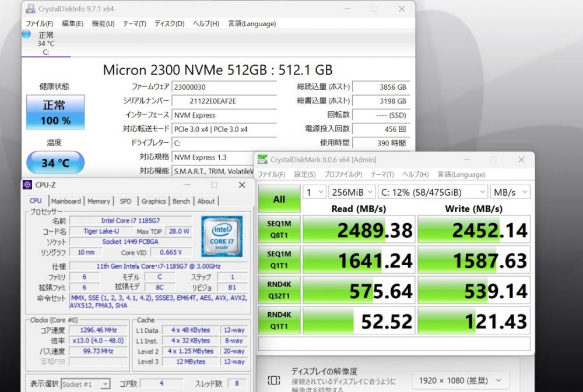583x392 pixels.
Task: Click CrystalDiskMark title bar app icon
Action: [262, 160]
